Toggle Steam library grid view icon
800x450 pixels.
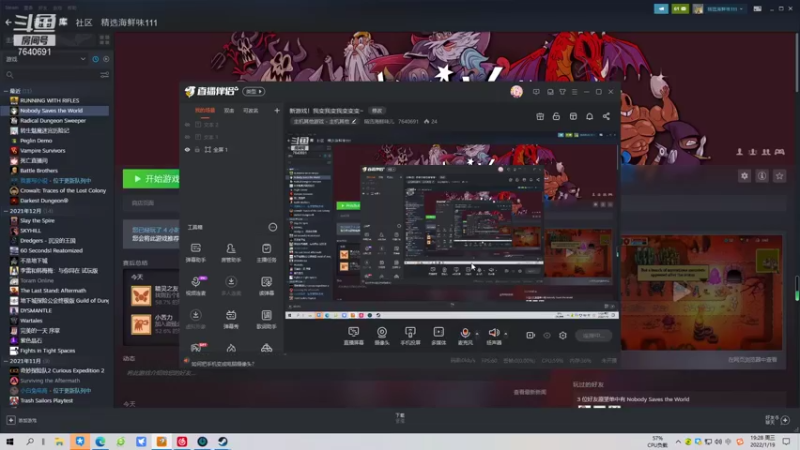(x=105, y=40)
